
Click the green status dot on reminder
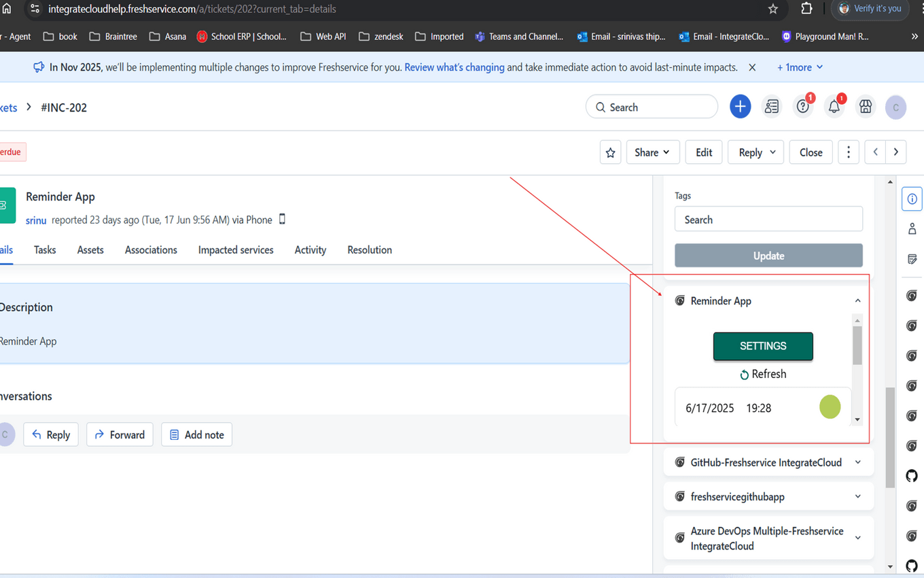(x=830, y=407)
